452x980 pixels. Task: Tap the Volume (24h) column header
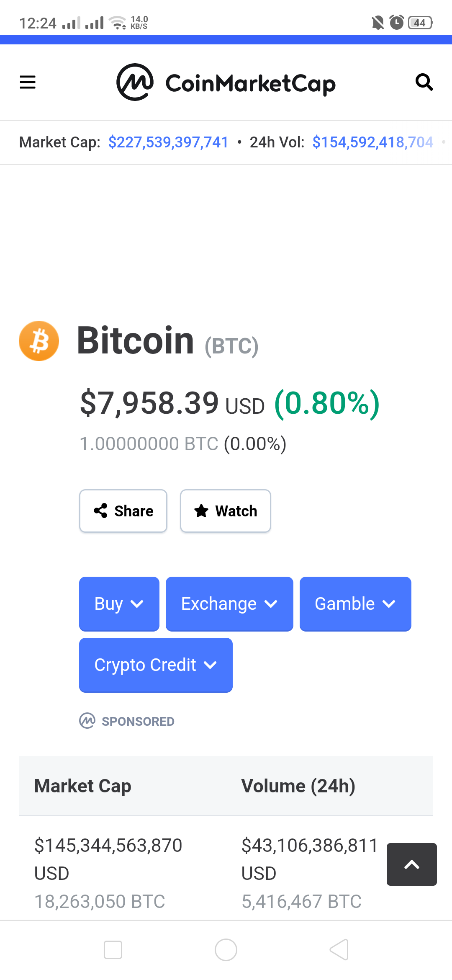click(x=298, y=786)
